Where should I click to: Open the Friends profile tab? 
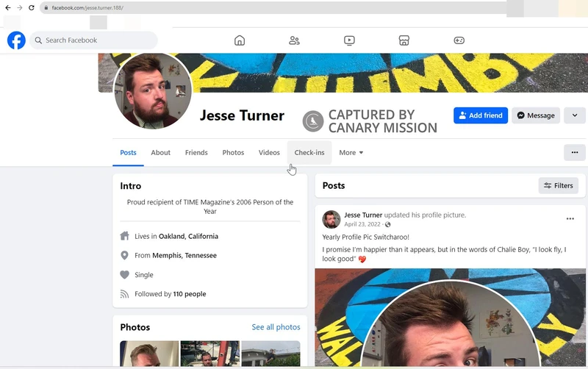click(196, 153)
